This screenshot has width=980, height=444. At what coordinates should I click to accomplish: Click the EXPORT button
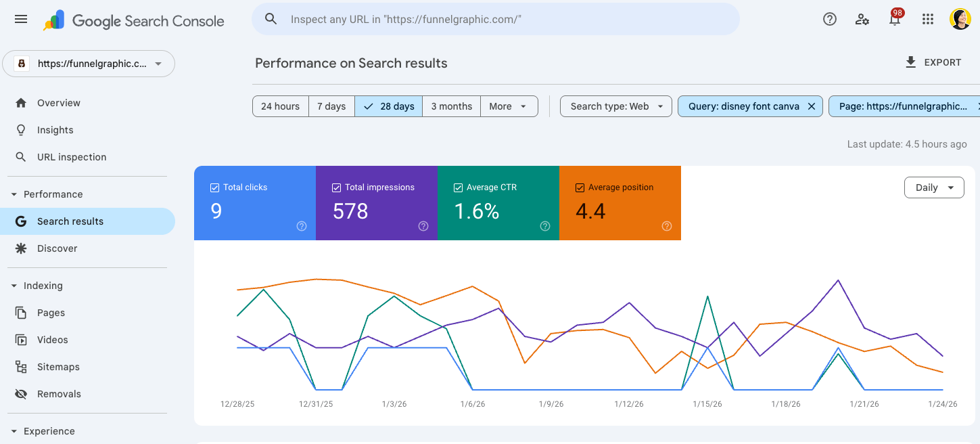coord(934,62)
